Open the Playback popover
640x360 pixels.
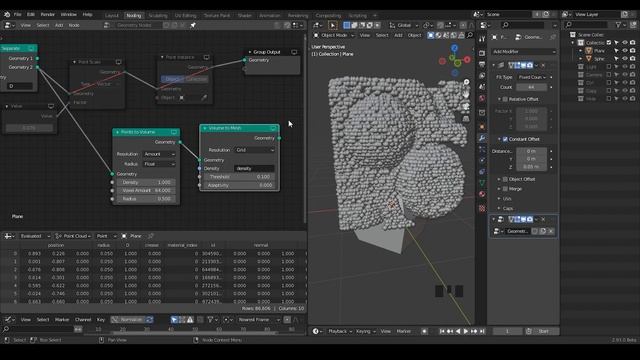[340, 331]
